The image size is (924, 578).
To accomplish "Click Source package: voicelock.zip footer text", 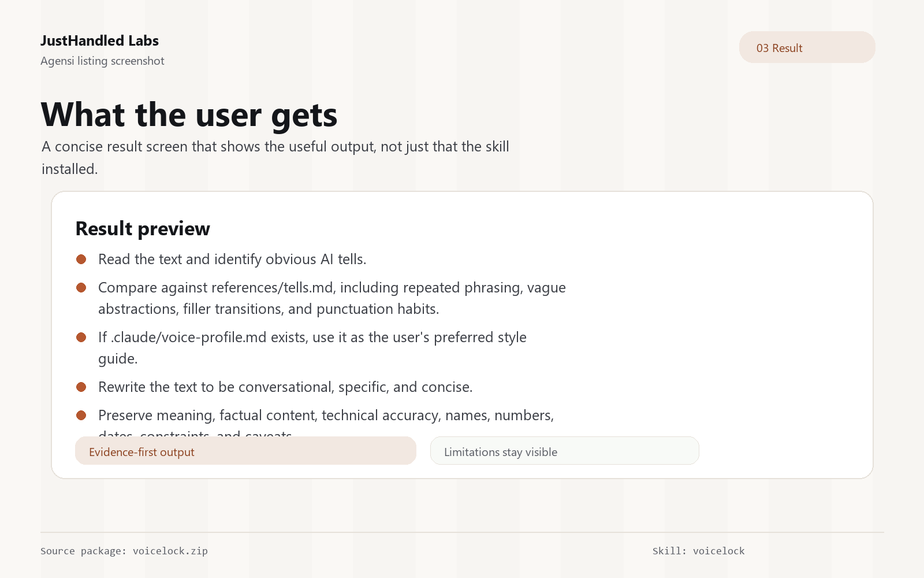I will click(124, 551).
